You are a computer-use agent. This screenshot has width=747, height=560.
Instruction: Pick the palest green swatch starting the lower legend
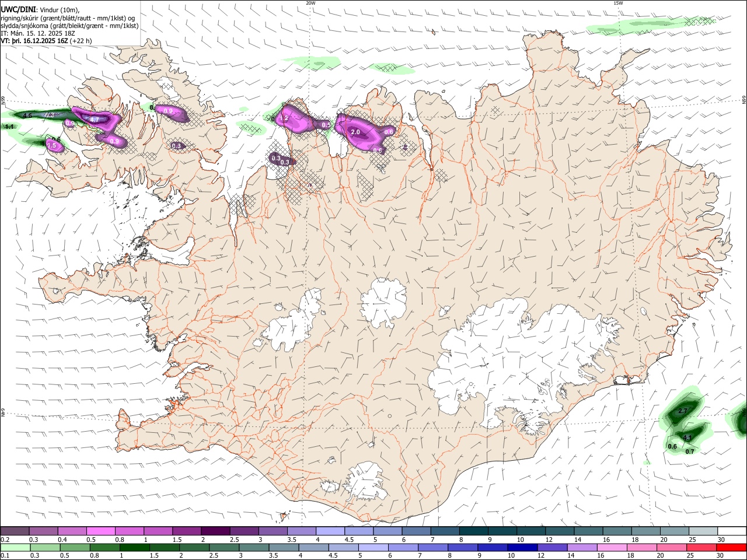[x=15, y=547]
